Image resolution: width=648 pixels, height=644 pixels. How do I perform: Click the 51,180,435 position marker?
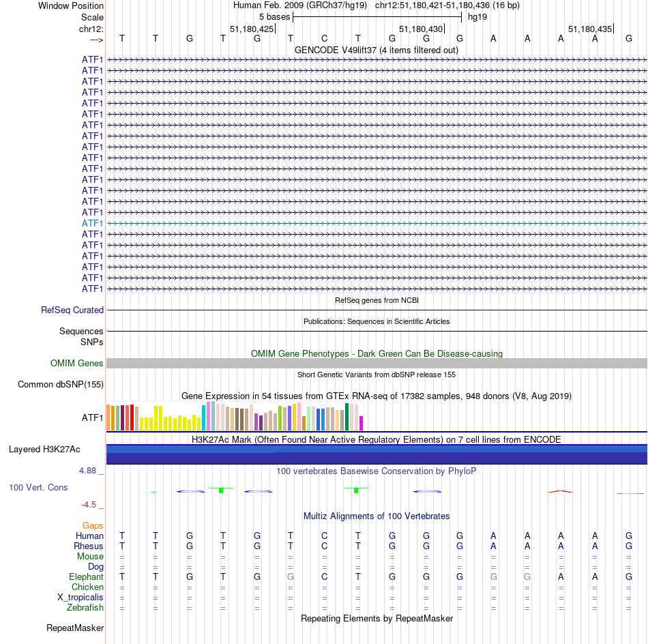(590, 29)
